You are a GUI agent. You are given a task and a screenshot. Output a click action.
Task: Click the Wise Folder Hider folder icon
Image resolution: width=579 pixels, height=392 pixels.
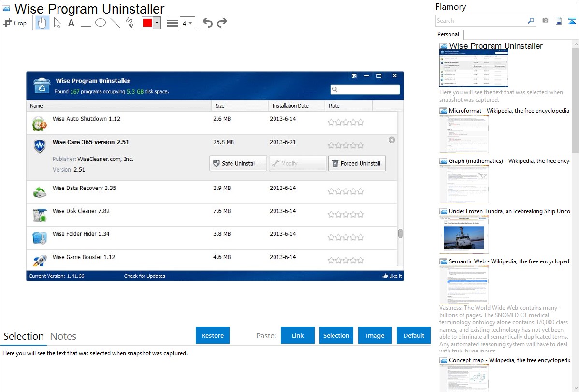[40, 238]
